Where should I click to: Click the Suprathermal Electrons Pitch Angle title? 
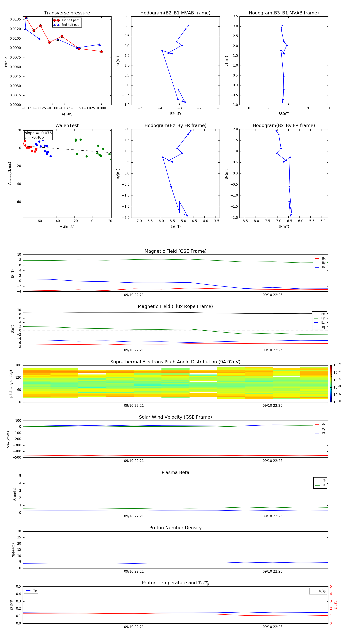[x=175, y=362]
